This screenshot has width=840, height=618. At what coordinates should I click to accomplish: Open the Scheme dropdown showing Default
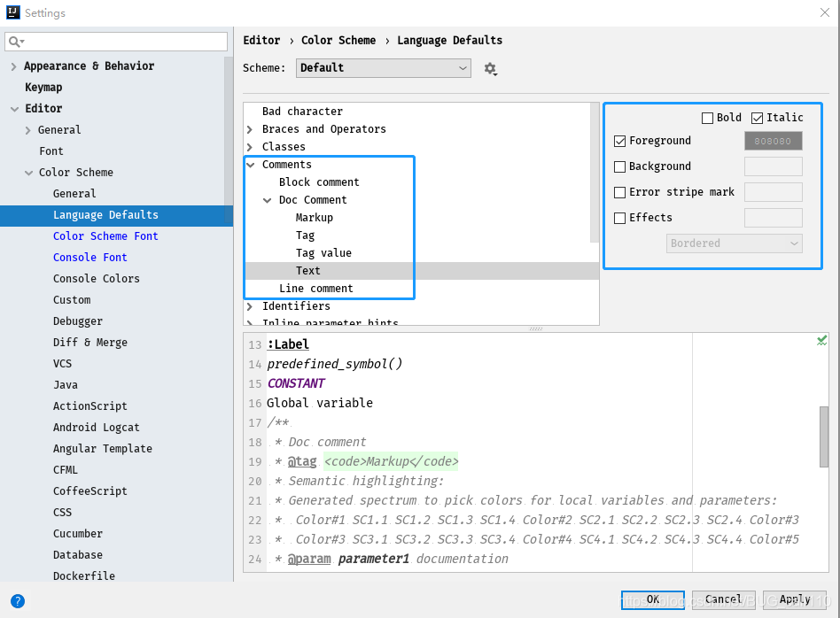383,68
